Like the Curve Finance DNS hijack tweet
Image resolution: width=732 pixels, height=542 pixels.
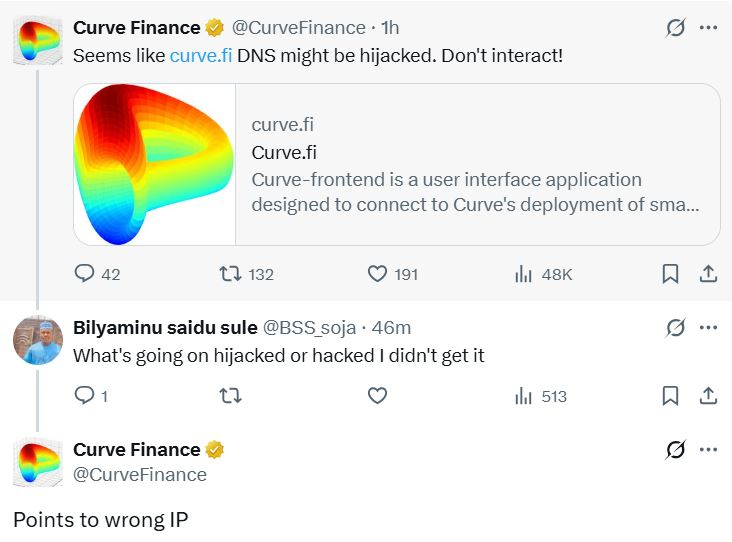coord(377,273)
